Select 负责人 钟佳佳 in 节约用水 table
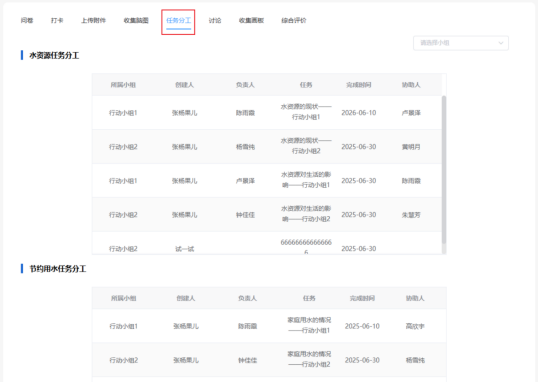The height and width of the screenshot is (382, 538). [x=247, y=360]
